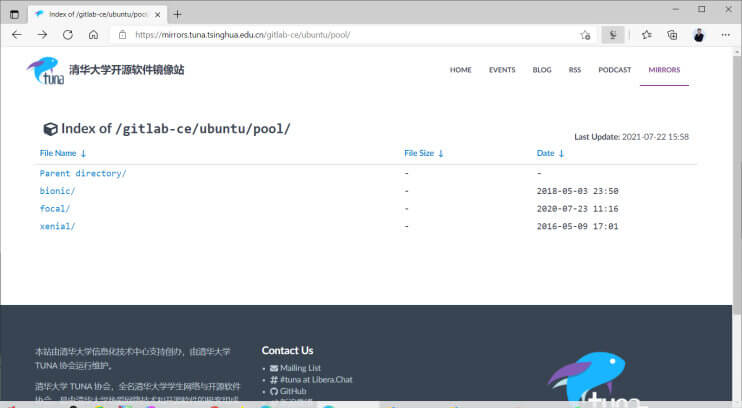
Task: Go forward to the next page
Action: click(x=42, y=35)
